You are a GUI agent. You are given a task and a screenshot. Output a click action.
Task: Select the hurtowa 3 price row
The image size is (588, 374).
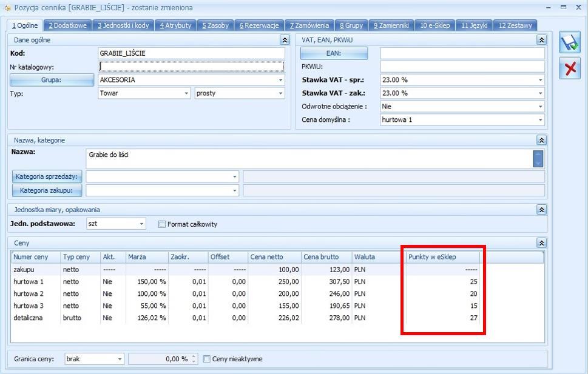coord(277,306)
